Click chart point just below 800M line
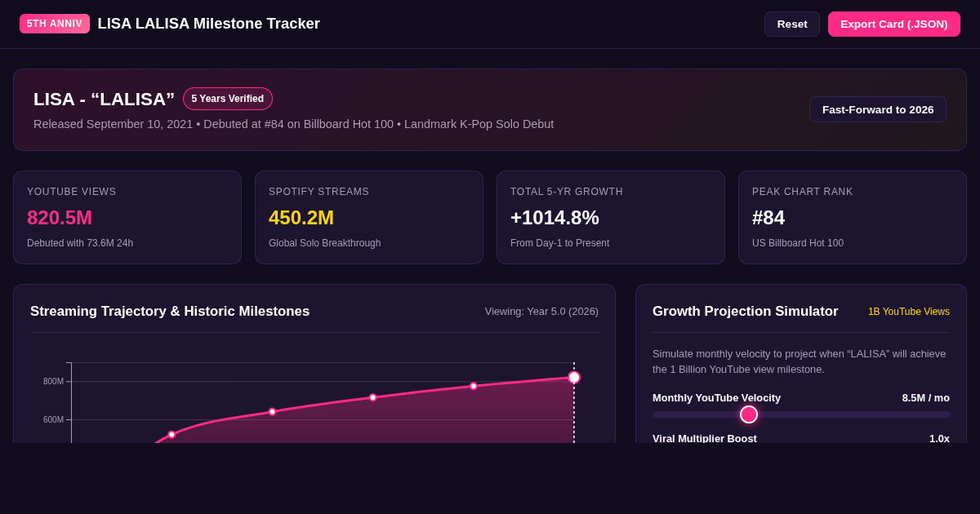 tap(474, 386)
